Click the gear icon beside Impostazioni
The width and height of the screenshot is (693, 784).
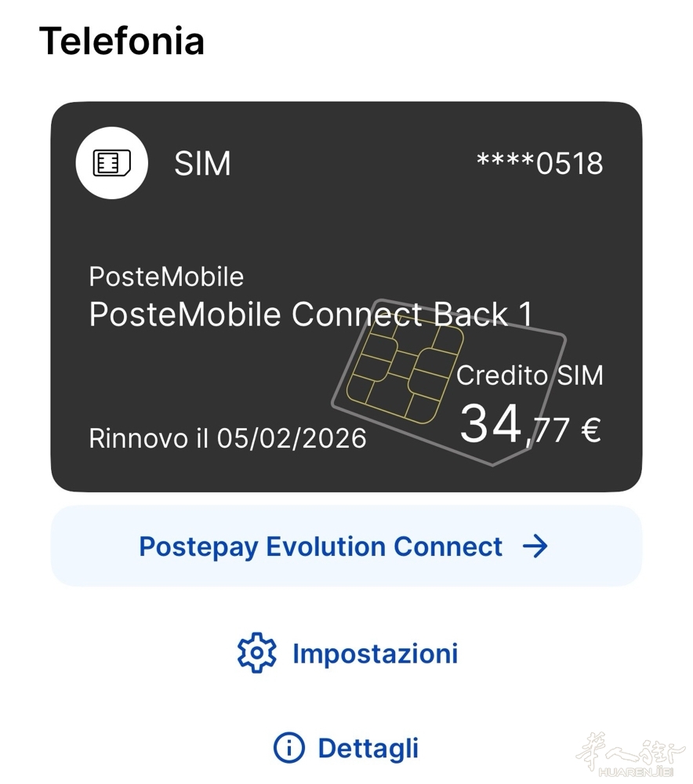257,653
